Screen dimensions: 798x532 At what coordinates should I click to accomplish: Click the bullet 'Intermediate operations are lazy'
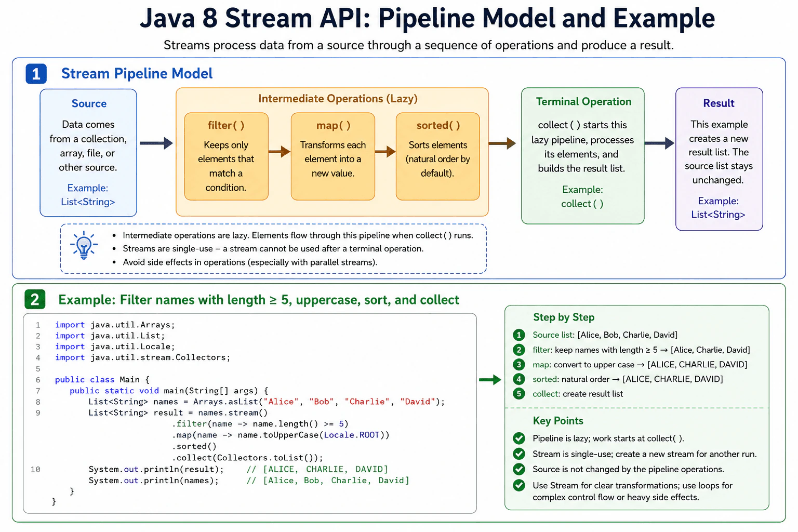tap(298, 235)
